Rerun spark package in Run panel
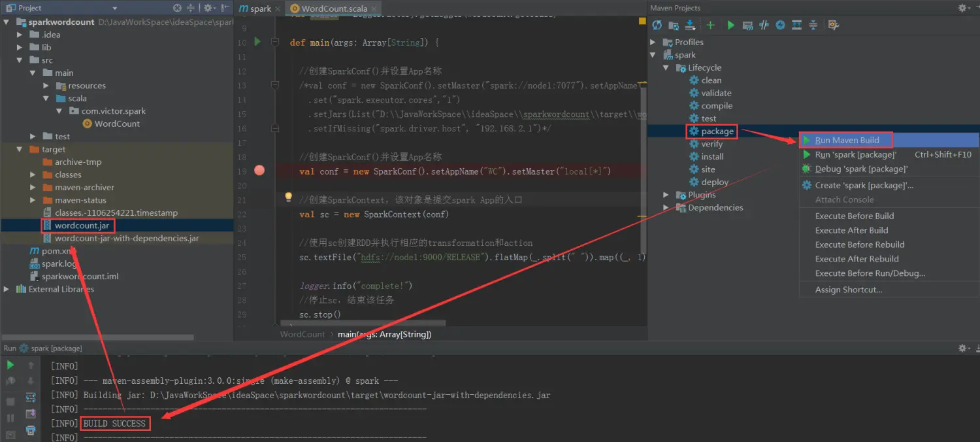The image size is (980, 442). [10, 365]
